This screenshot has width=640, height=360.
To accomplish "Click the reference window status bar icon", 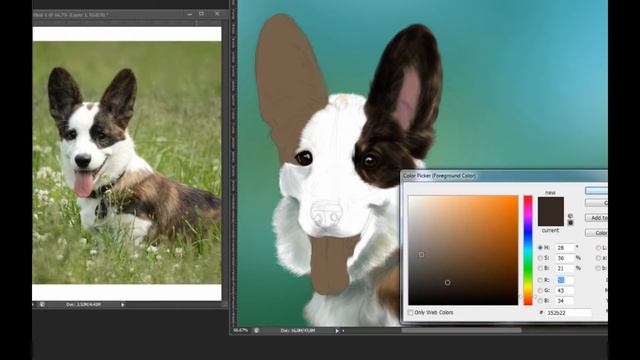I will [42, 304].
